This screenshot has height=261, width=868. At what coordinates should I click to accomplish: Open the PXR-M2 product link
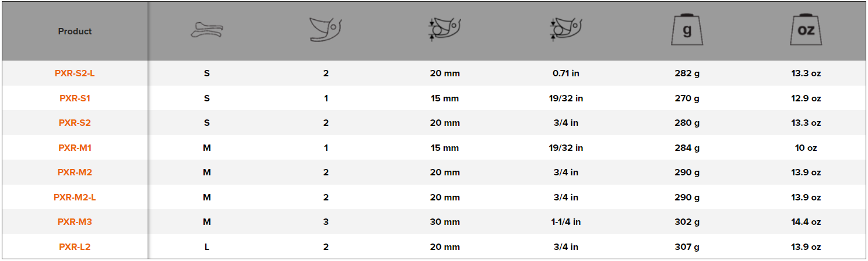tap(75, 172)
